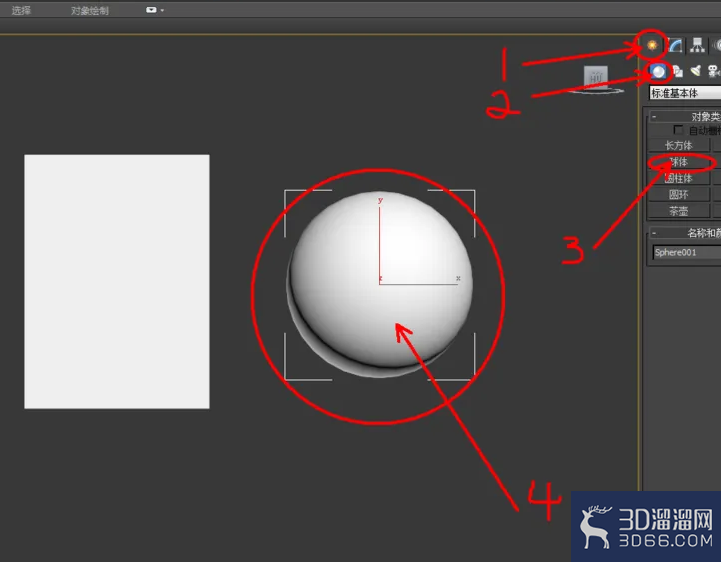Screen dimensions: 721x562
Task: Open the 选择 ribbon tab
Action: click(x=21, y=10)
